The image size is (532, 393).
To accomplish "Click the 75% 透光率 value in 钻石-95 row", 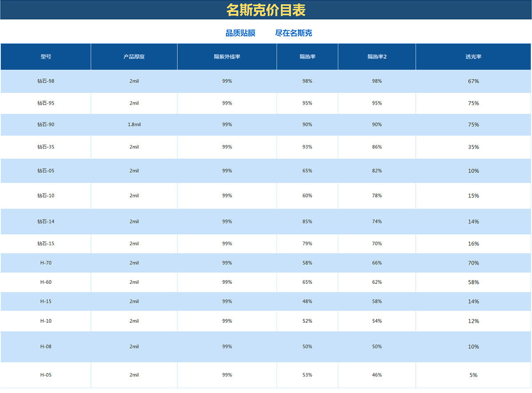I will tap(473, 103).
